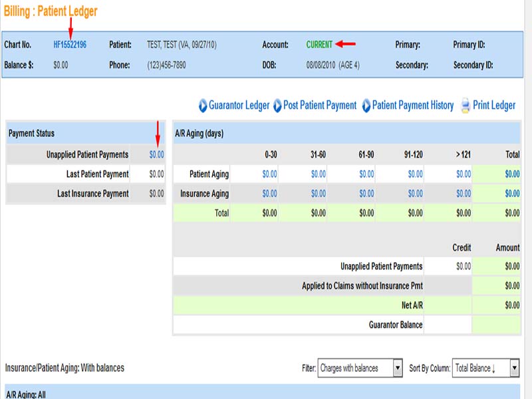Click Insurance Aging 0-30 amount

(269, 194)
